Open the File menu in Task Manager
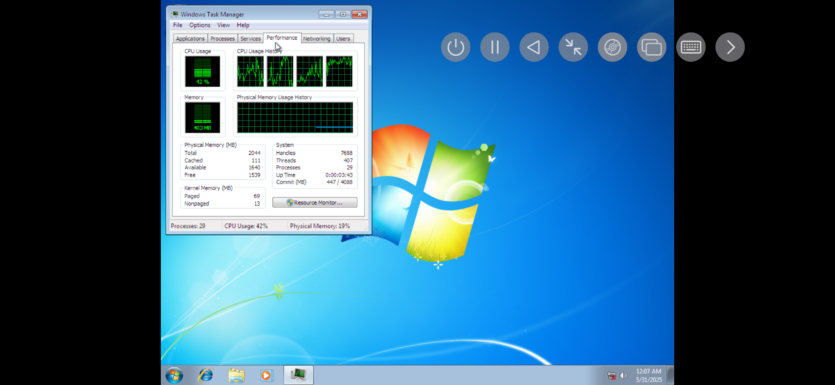The width and height of the screenshot is (835, 385). (x=178, y=25)
